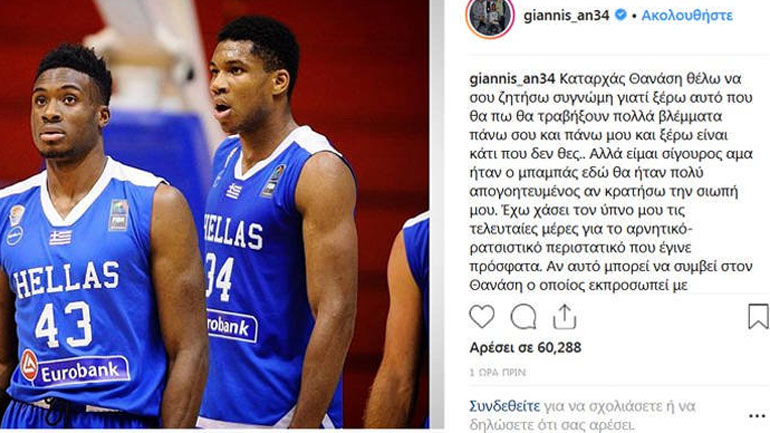Click the blue verified badge icon
770x433 pixels.
[x=620, y=15]
